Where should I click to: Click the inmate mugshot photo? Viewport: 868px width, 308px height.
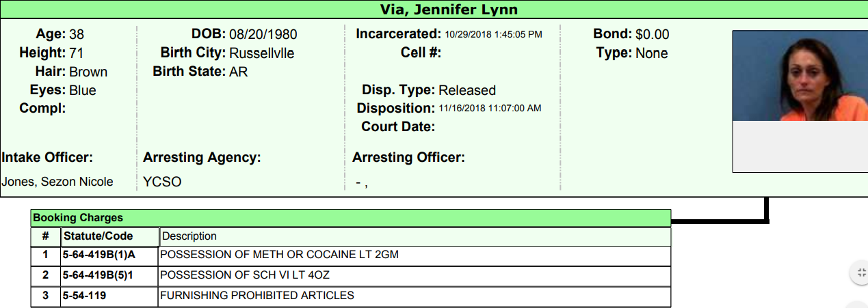pyautogui.click(x=799, y=76)
